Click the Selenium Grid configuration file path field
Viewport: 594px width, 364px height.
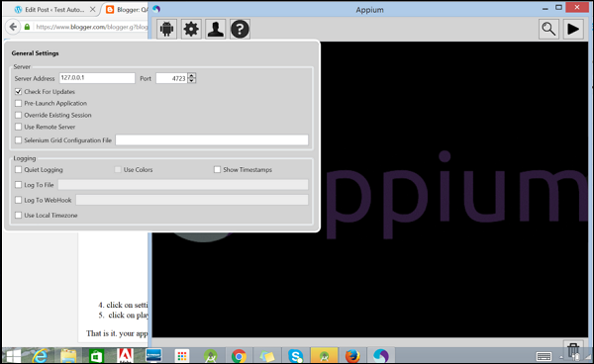212,140
